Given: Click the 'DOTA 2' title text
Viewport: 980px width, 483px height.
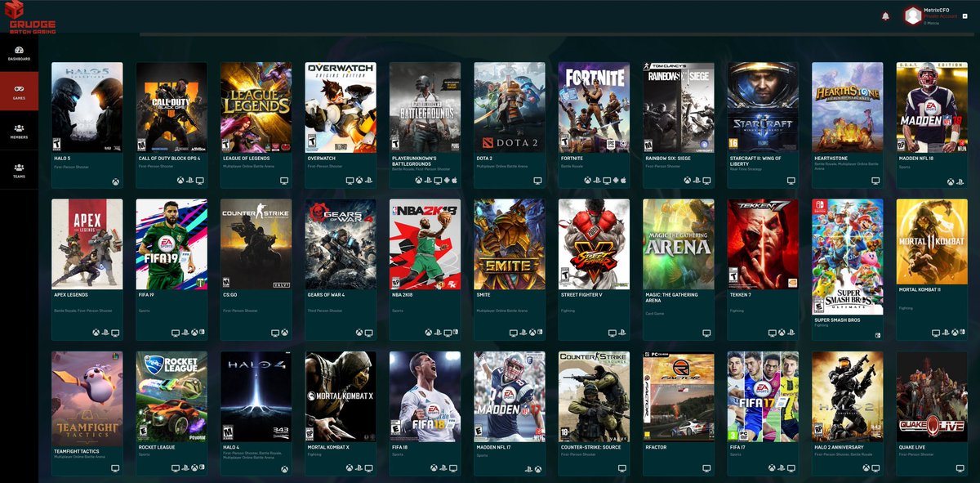Looking at the screenshot, I should [x=485, y=159].
